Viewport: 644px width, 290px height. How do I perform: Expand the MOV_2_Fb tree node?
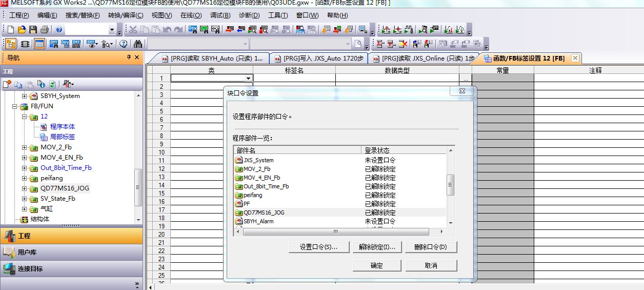[24, 147]
